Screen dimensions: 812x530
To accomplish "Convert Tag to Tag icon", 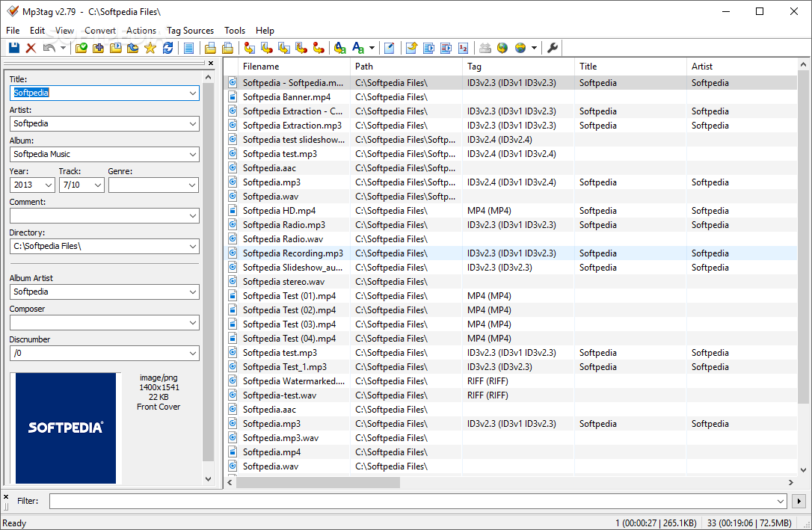I will click(x=319, y=48).
